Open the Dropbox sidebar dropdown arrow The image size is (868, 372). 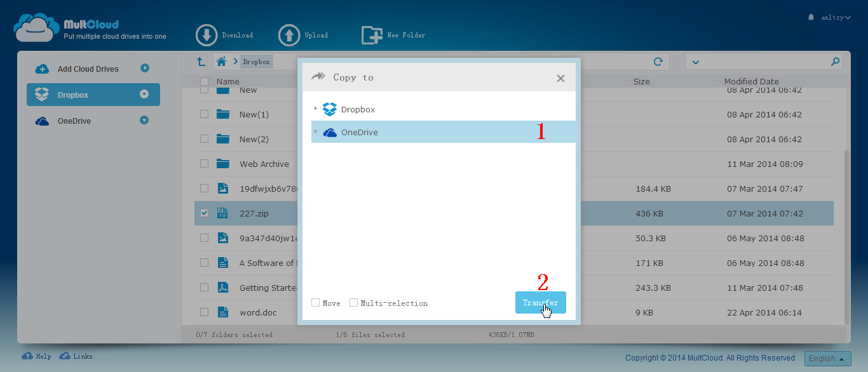coord(144,94)
